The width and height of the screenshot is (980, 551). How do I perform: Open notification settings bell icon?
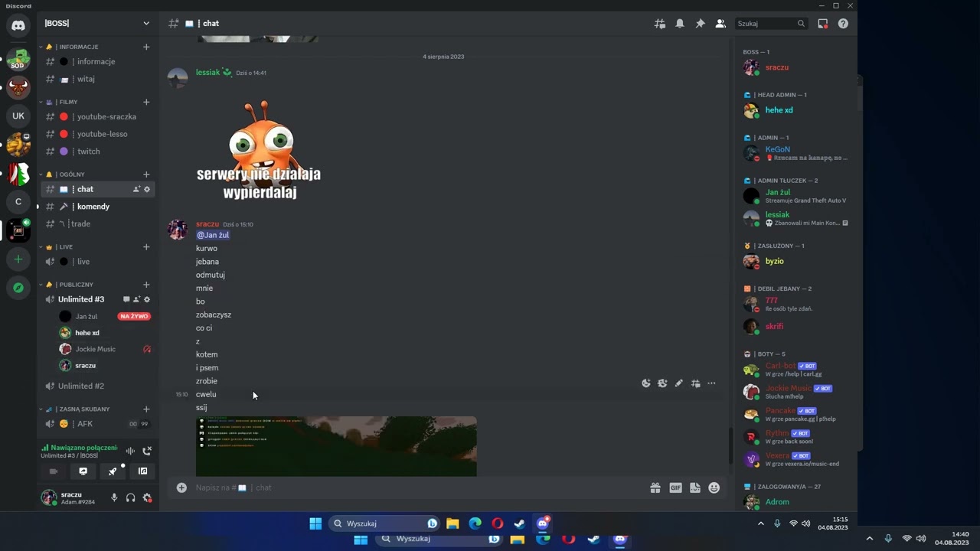(x=680, y=24)
